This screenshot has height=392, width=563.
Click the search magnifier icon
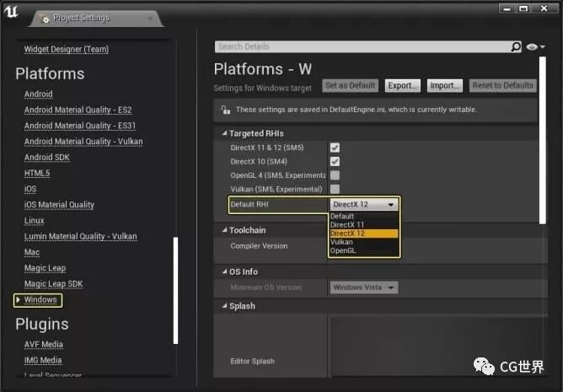click(x=516, y=46)
